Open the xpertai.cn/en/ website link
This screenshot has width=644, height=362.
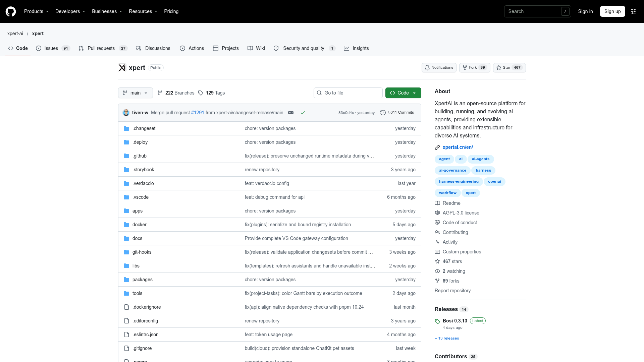point(458,147)
